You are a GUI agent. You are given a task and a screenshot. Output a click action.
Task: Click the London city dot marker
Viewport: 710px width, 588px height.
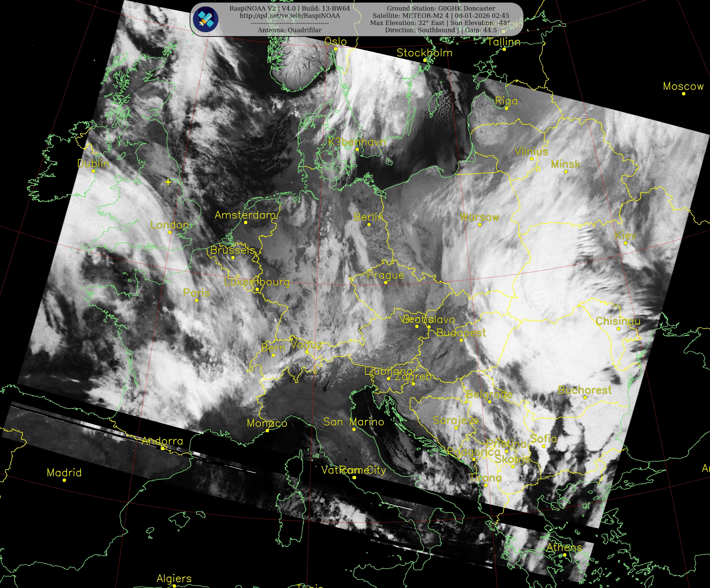click(170, 232)
